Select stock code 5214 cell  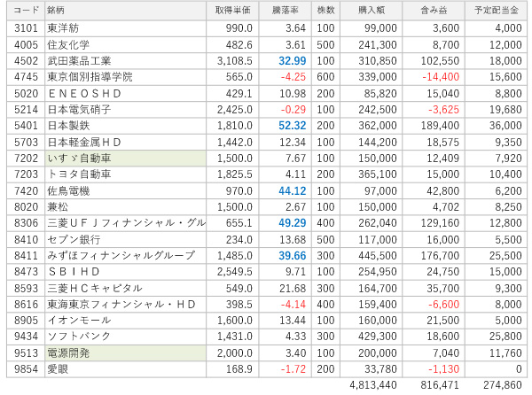pyautogui.click(x=26, y=110)
